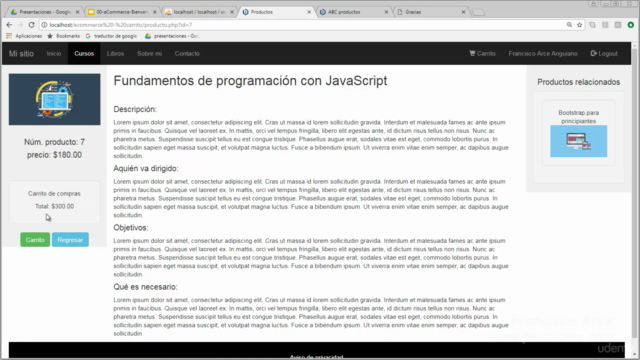This screenshot has height=360, width=640.
Task: Click the Qué es necesario: heading
Action: tap(145, 287)
